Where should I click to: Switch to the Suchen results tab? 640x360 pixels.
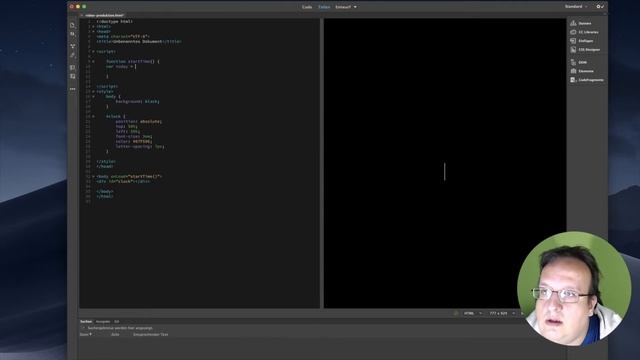(86, 322)
